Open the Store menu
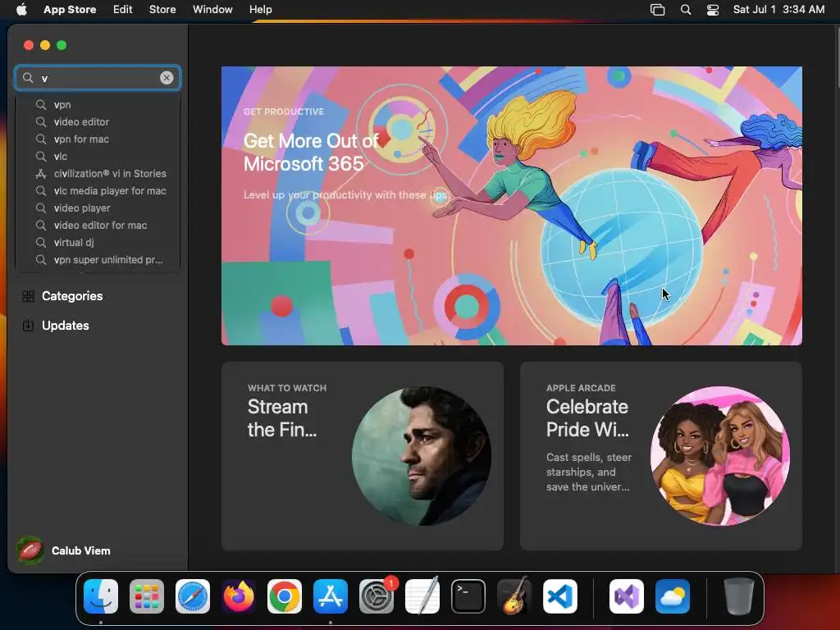Image resolution: width=840 pixels, height=630 pixels. (162, 10)
